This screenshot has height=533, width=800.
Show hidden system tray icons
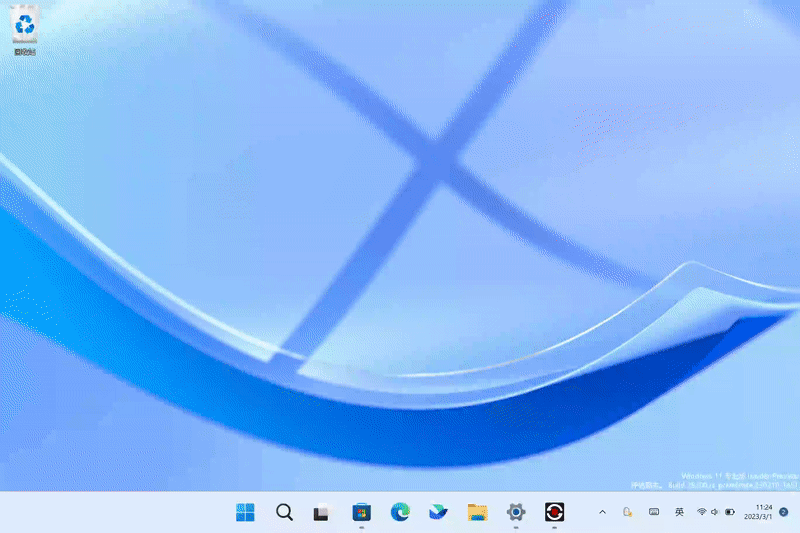click(602, 512)
